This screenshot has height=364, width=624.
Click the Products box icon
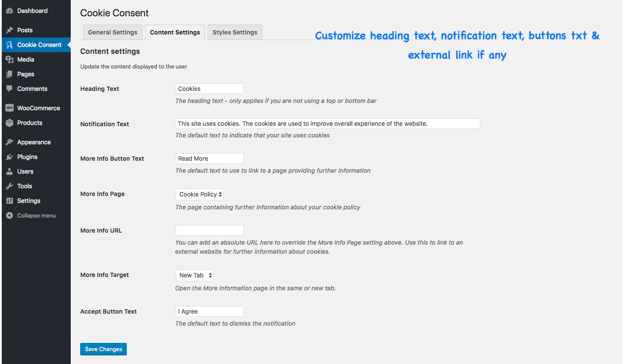coord(9,123)
